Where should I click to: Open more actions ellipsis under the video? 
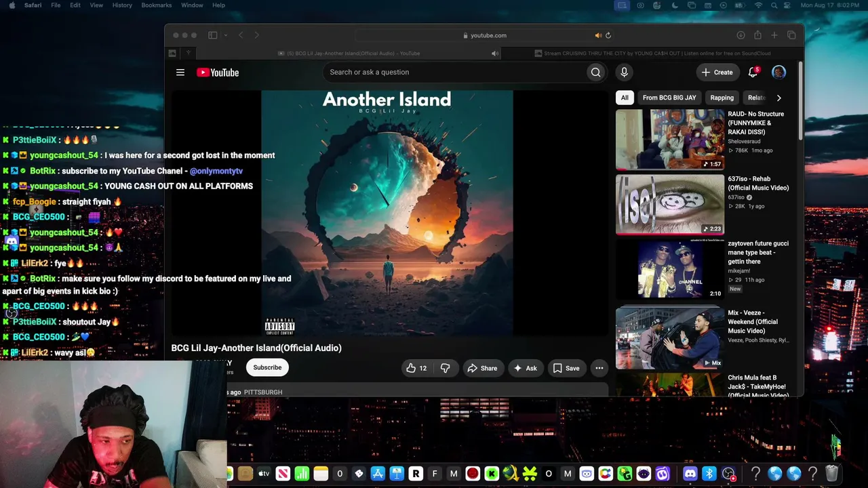(x=599, y=368)
